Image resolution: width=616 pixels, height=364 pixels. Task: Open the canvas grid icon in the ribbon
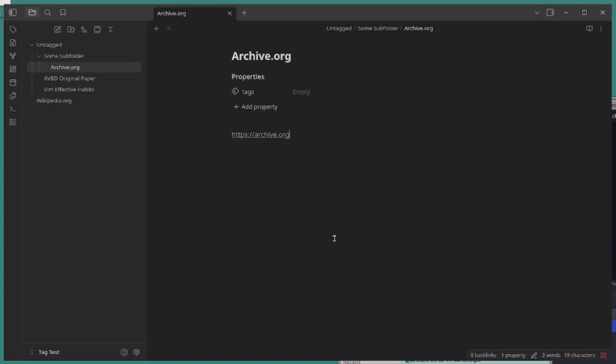(x=12, y=69)
